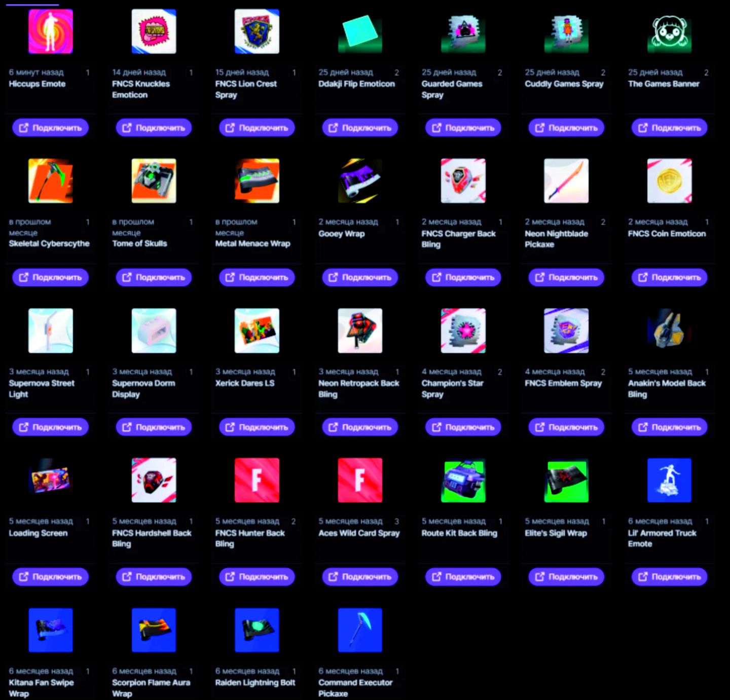Screen dimensions: 730x700
Task: View the Guarded Games Spray image
Action: coord(463,31)
